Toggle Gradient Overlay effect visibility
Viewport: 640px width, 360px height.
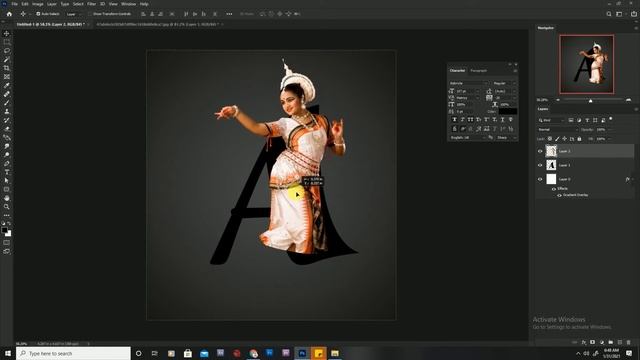coord(559,195)
